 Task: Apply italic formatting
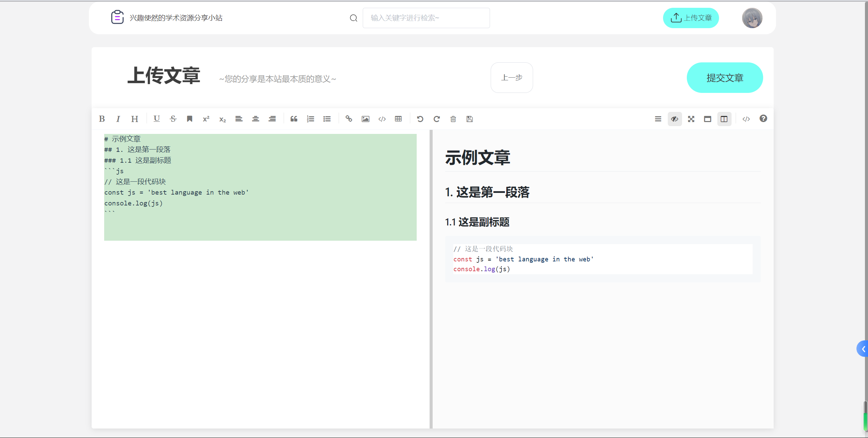click(118, 119)
